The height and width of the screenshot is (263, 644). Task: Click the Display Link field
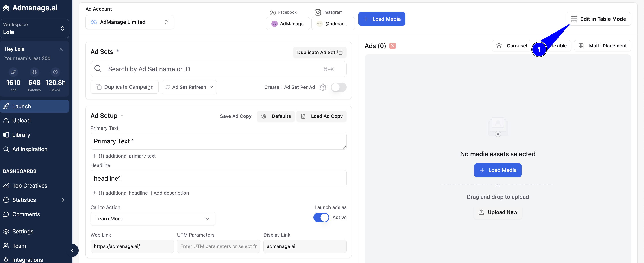[305, 246]
